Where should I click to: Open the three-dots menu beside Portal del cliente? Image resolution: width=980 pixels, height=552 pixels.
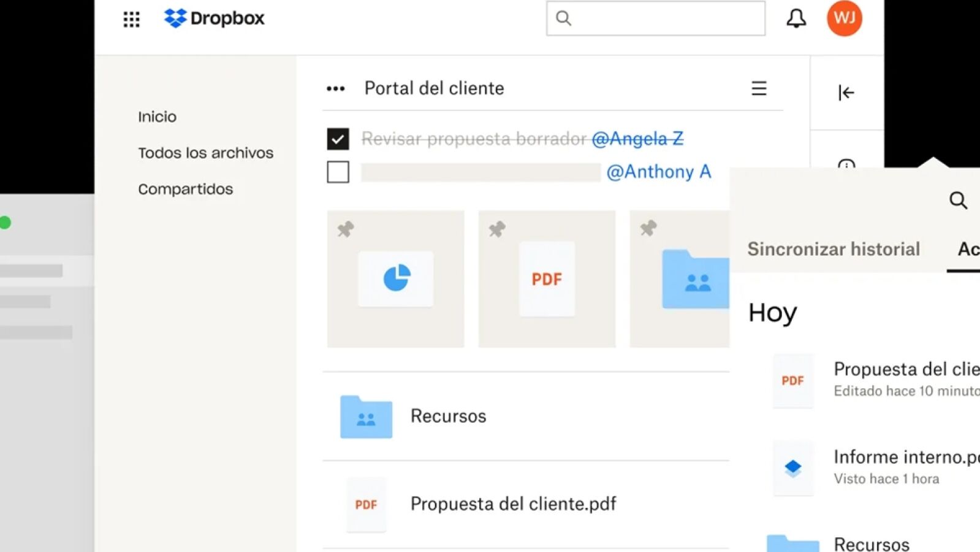pyautogui.click(x=335, y=89)
